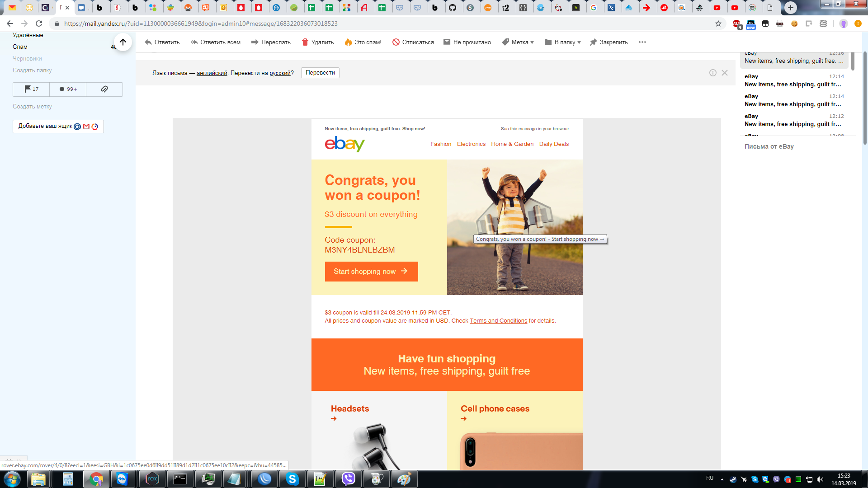Viewport: 868px width, 488px height.
Task: Click See this message in your browser
Action: (x=535, y=129)
